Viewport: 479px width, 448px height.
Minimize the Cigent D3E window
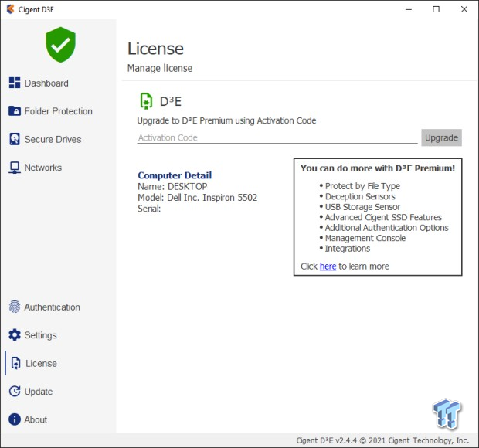409,9
